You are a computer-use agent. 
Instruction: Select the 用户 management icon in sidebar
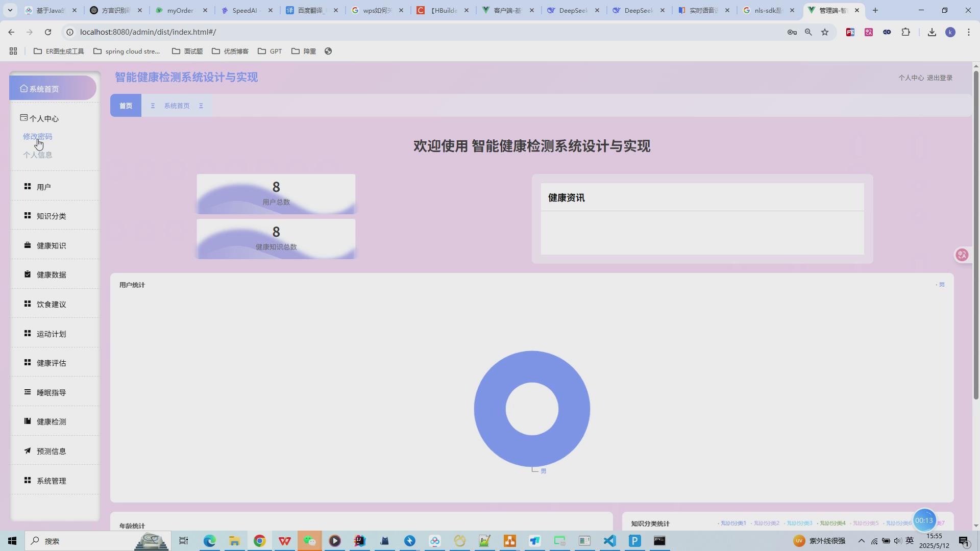tap(28, 187)
